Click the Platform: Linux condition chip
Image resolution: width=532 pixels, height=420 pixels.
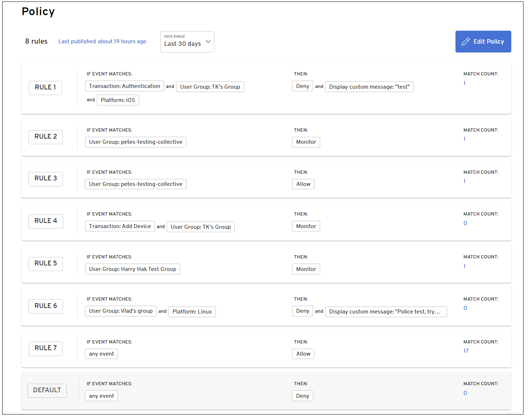click(x=192, y=312)
